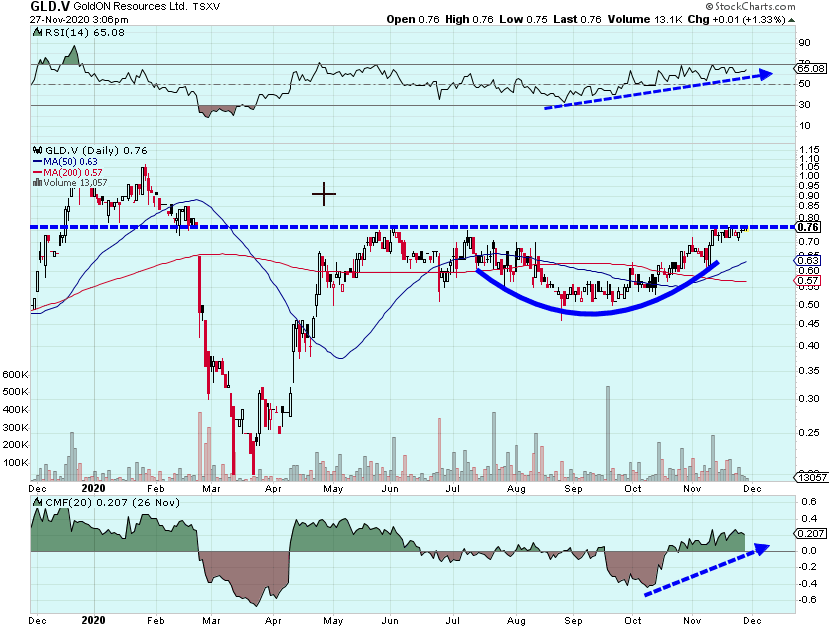Click the Chg +0.01 (+1.33%) value
The width and height of the screenshot is (829, 627).
pyautogui.click(x=736, y=20)
